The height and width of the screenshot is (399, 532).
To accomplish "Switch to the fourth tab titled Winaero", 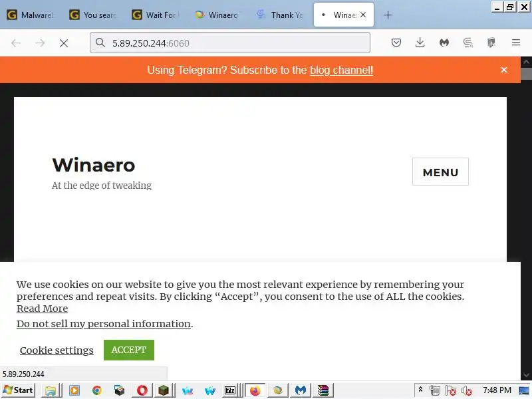I will point(218,15).
